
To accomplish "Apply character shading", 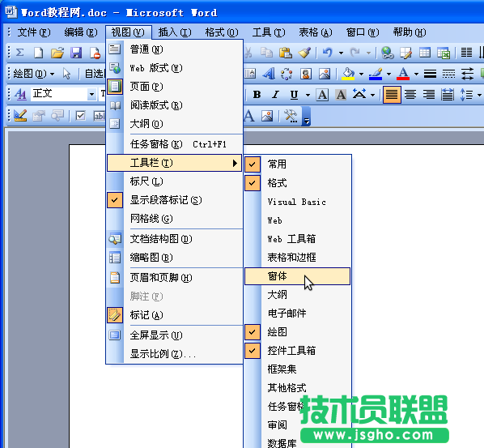I will pyautogui.click(x=341, y=95).
